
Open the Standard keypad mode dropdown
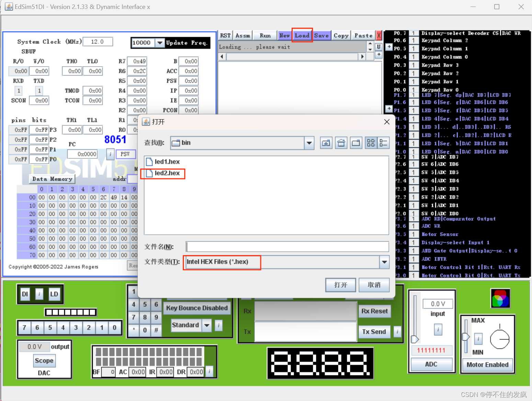point(207,325)
